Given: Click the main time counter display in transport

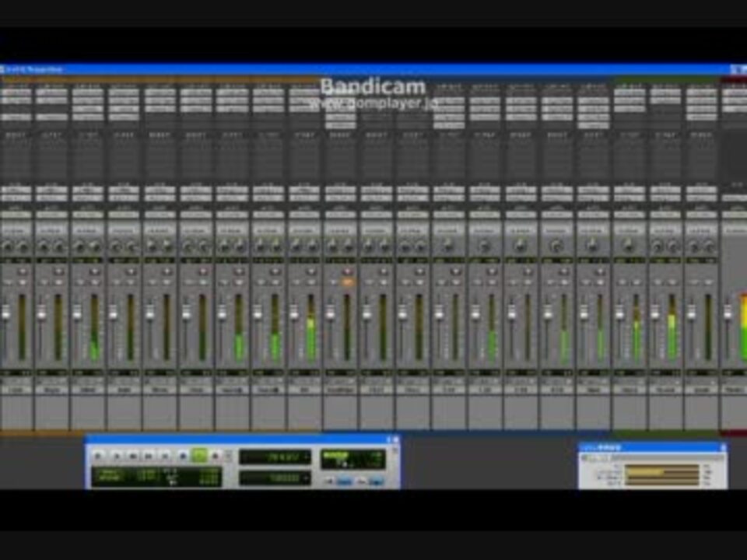Looking at the screenshot, I should click(275, 457).
